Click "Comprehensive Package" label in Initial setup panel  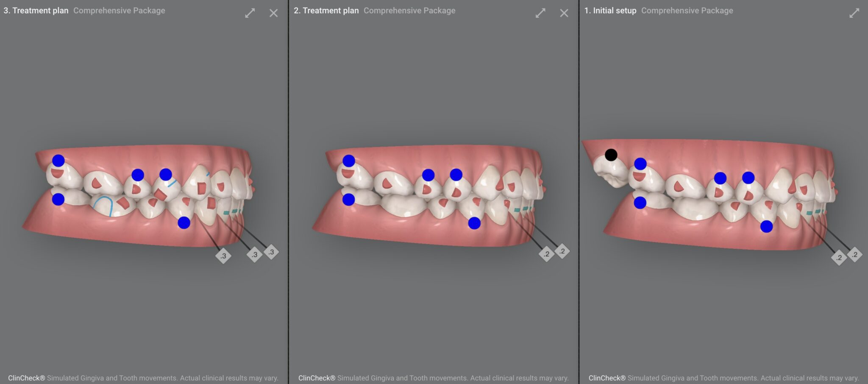pyautogui.click(x=687, y=11)
